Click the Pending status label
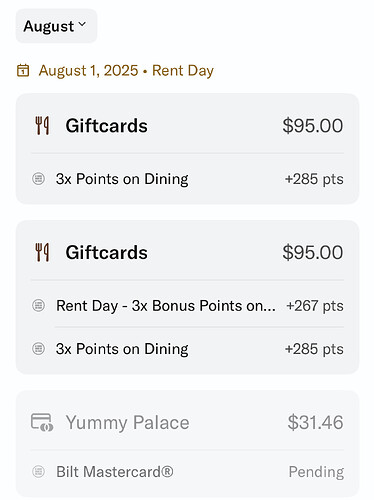Image resolution: width=374 pixels, height=500 pixels. (x=316, y=472)
